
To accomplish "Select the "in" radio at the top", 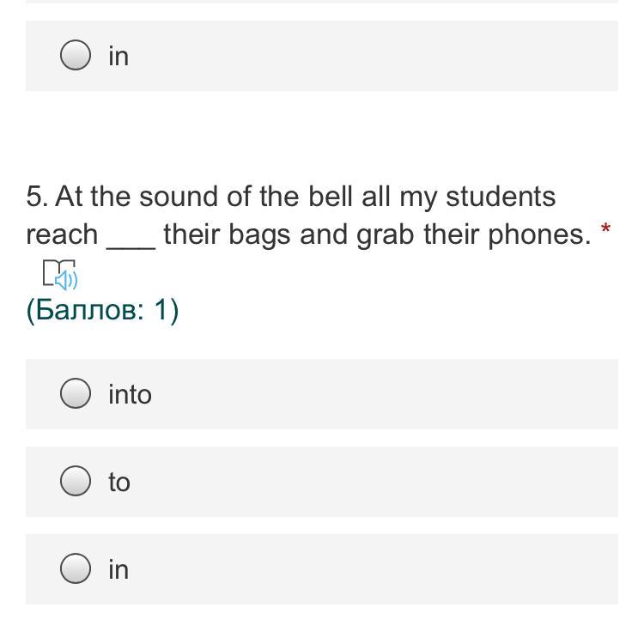I will (x=76, y=56).
